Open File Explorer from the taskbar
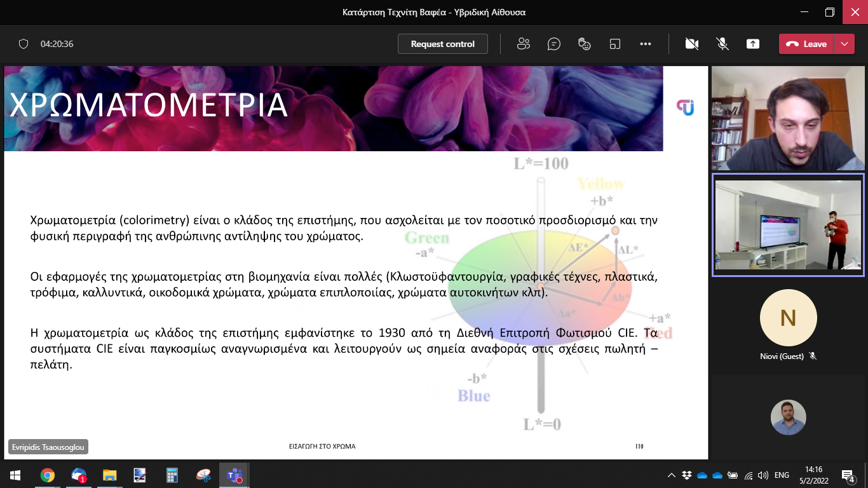The width and height of the screenshot is (868, 488). (x=110, y=475)
